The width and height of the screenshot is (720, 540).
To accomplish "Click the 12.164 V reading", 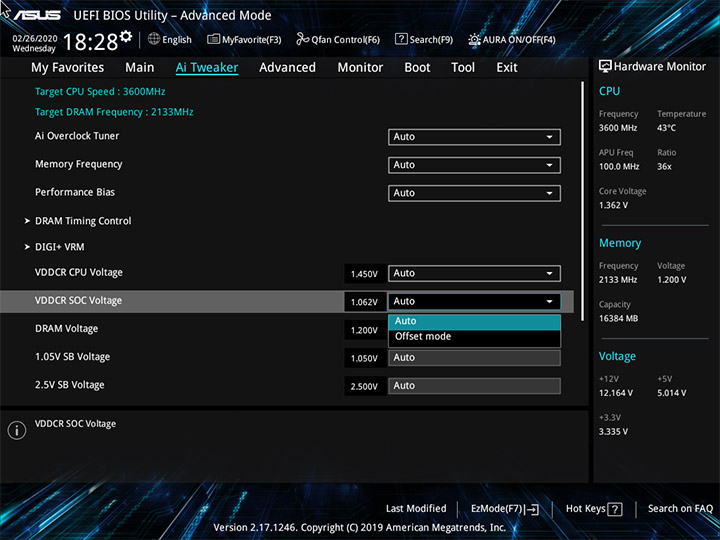I will tap(616, 393).
